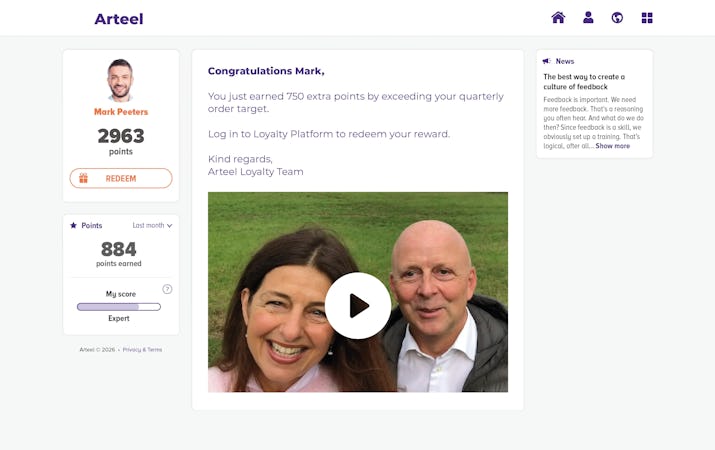Open the user profile icon
Image resolution: width=715 pixels, height=450 pixels.
click(588, 18)
